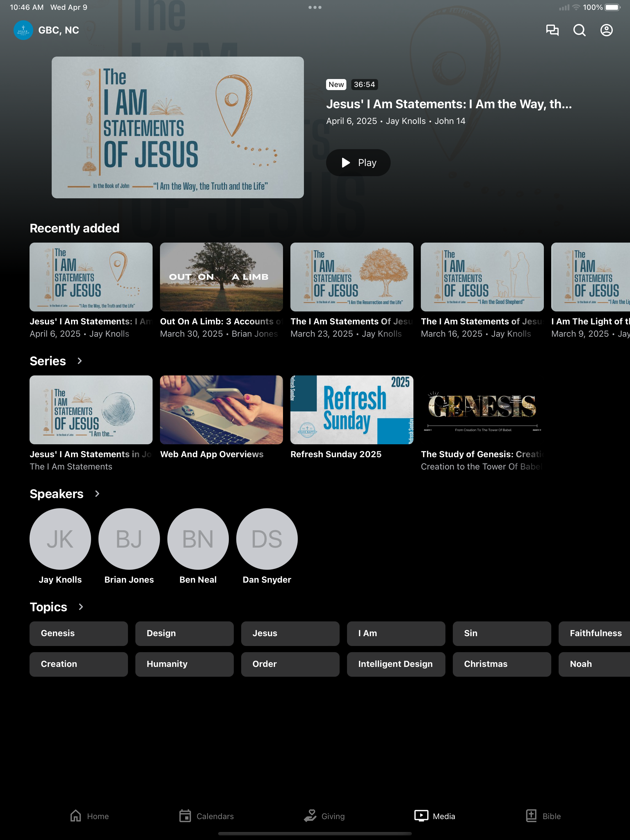Tap the 36:54 duration label
Screen dimensions: 630x840
point(365,84)
